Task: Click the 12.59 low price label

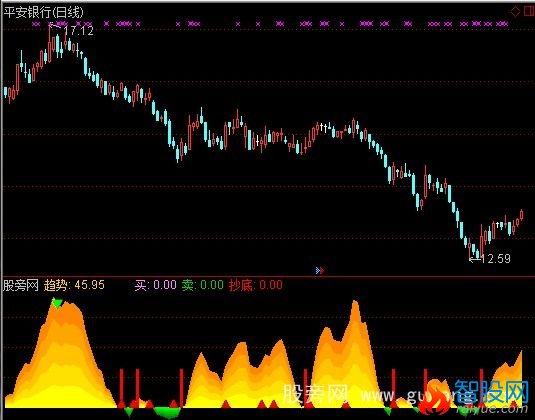Action: tap(496, 259)
